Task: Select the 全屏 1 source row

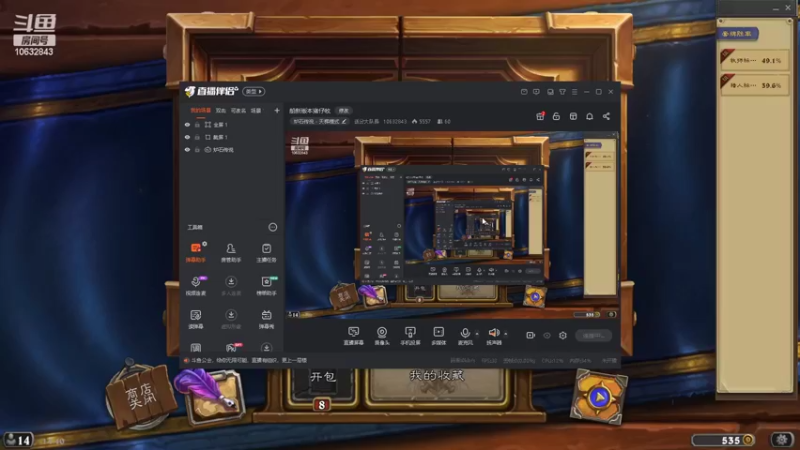Action: (232, 124)
